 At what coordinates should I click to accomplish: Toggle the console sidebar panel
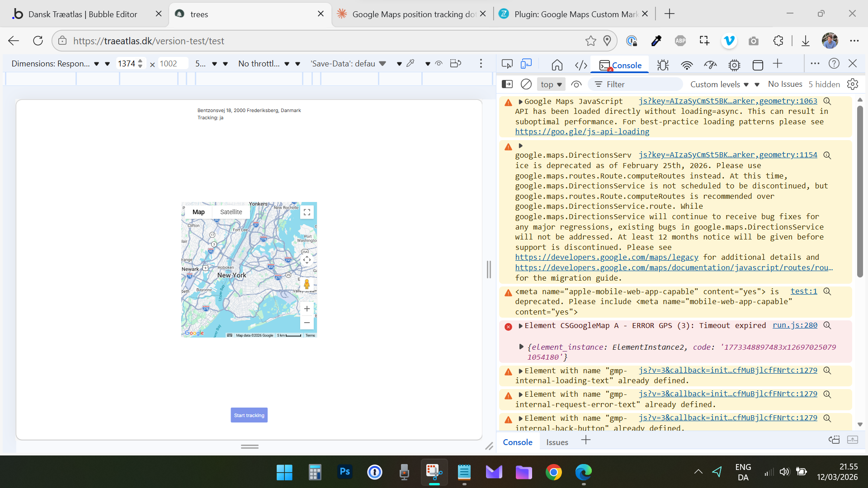click(507, 84)
